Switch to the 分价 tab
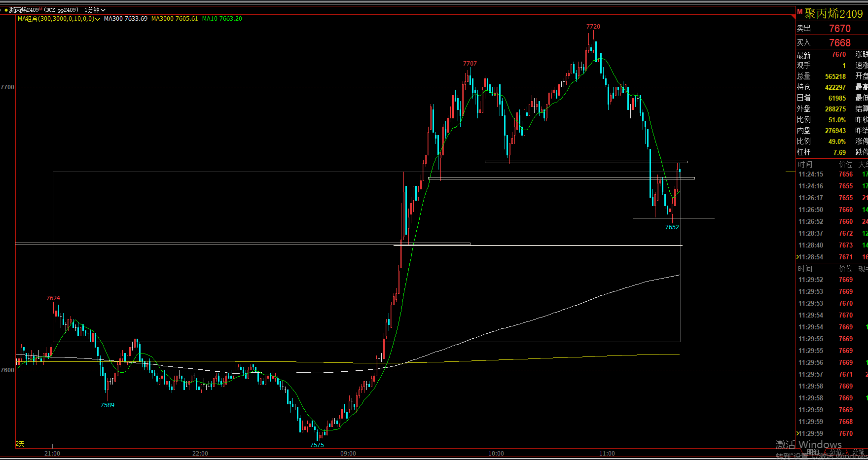The height and width of the screenshot is (460, 868). pos(835,452)
